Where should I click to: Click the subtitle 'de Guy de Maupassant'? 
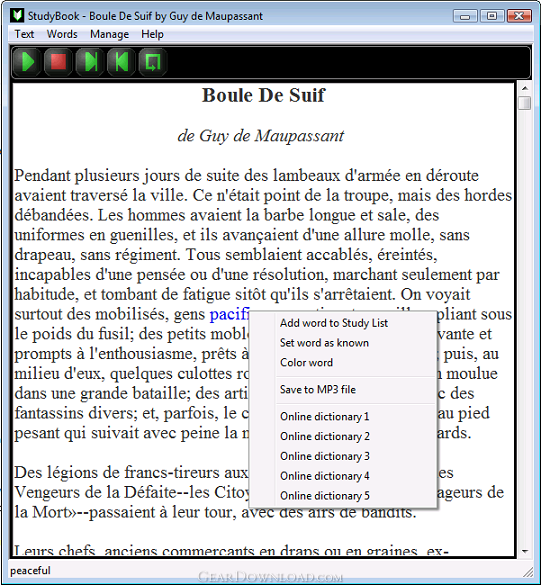click(261, 136)
